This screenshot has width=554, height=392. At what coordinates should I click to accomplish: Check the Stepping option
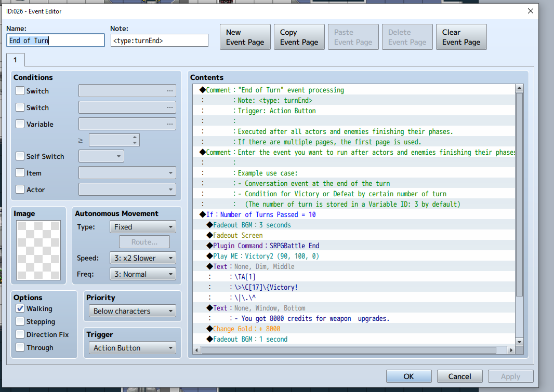20,321
